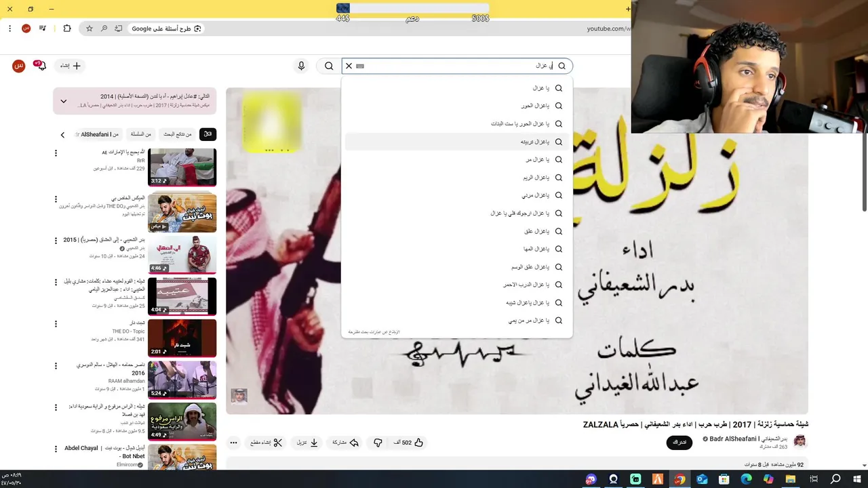Open the Chrome extensions puzzle icon

(x=66, y=28)
